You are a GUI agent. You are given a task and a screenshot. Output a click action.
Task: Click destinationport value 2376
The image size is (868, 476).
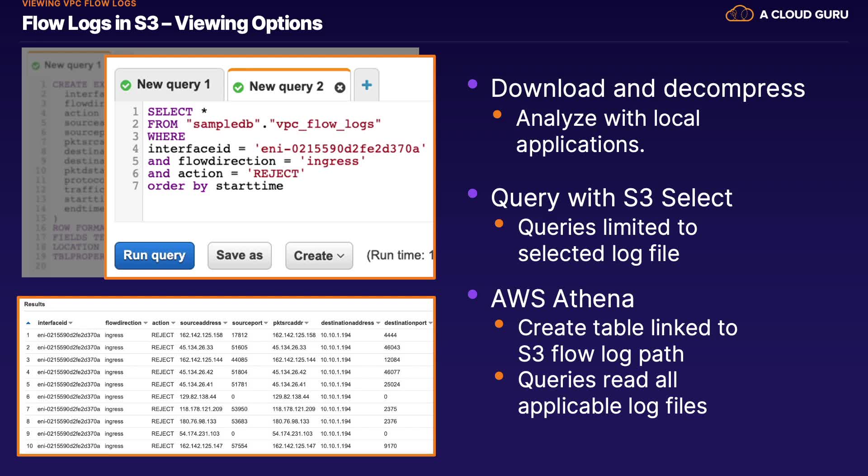[x=390, y=421]
